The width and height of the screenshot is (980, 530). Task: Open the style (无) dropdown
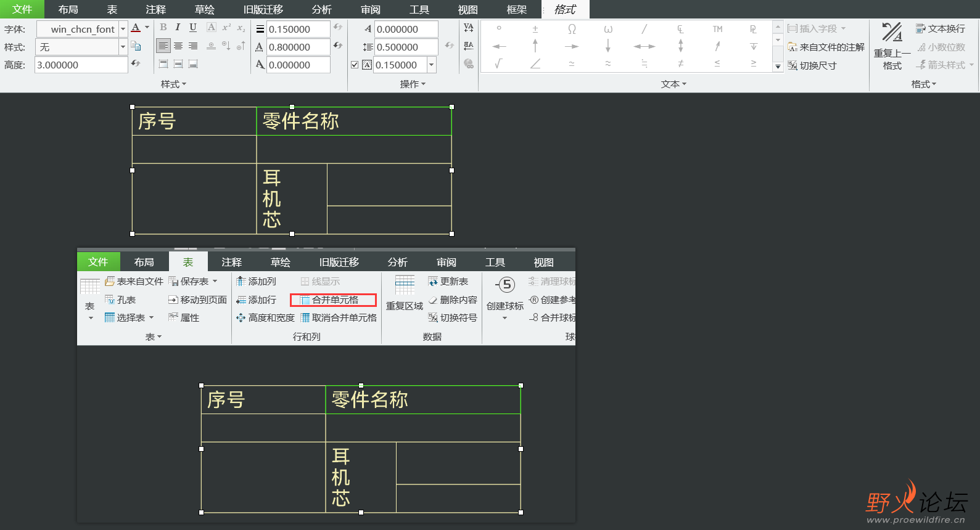click(123, 47)
